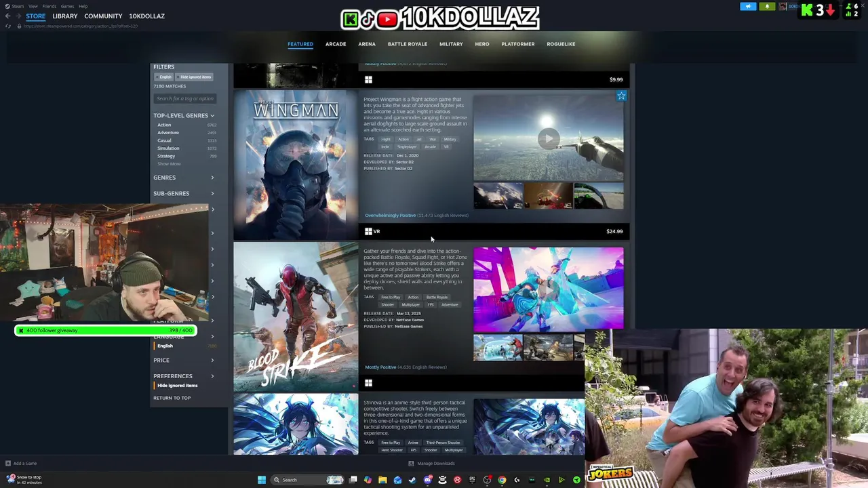
Task: Open the Windows Start menu
Action: (262, 480)
